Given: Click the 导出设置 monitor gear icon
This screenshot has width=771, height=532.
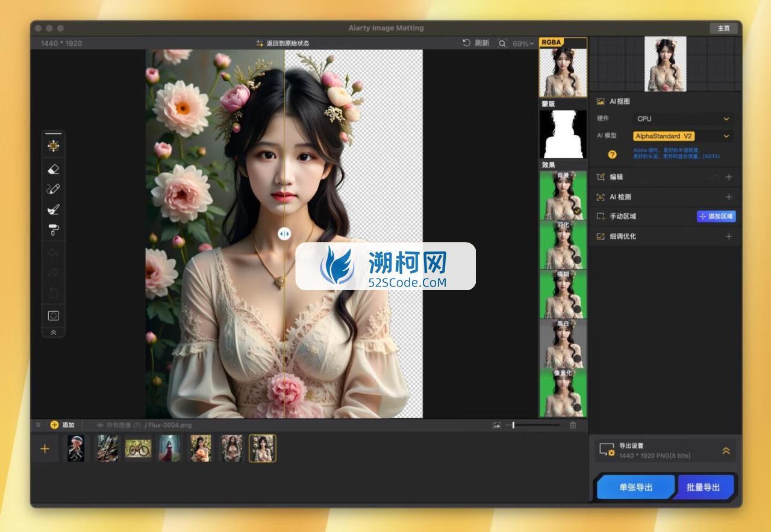Looking at the screenshot, I should point(607,450).
